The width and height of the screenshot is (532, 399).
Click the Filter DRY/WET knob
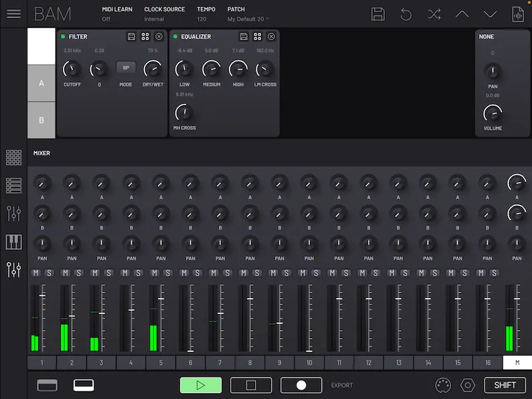pyautogui.click(x=153, y=69)
